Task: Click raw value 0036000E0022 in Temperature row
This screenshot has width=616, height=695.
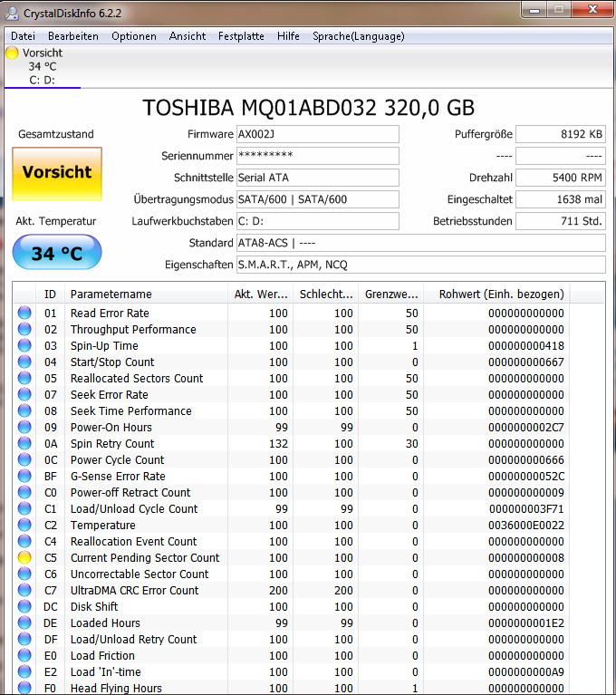Action: (526, 526)
